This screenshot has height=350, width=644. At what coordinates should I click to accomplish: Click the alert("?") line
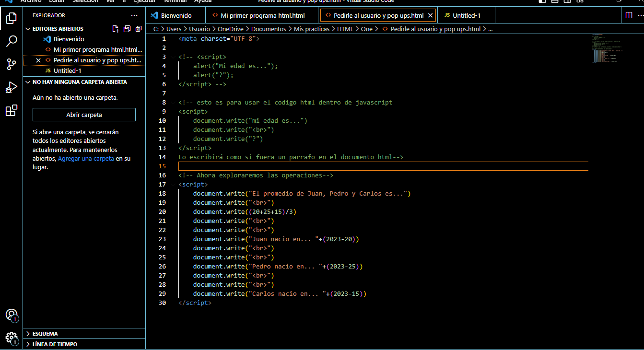click(213, 75)
